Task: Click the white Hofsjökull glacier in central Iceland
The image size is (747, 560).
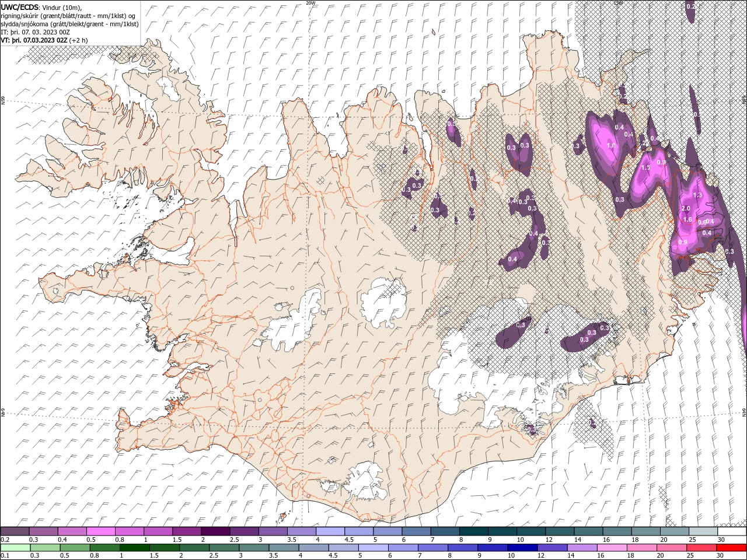Action: coord(383,303)
